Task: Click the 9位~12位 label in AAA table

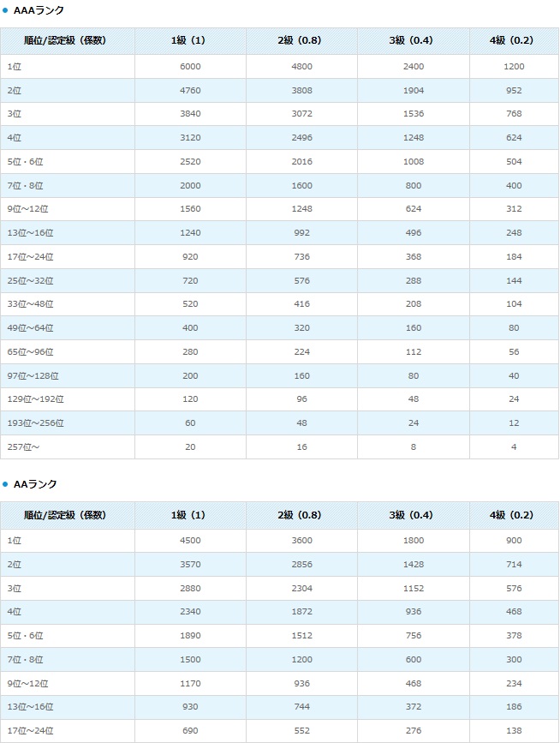Action: [28, 209]
